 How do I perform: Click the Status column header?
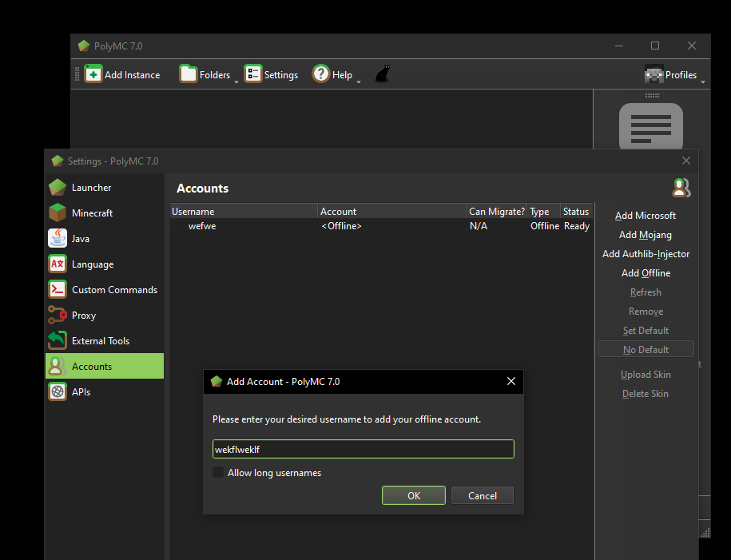pyautogui.click(x=577, y=211)
